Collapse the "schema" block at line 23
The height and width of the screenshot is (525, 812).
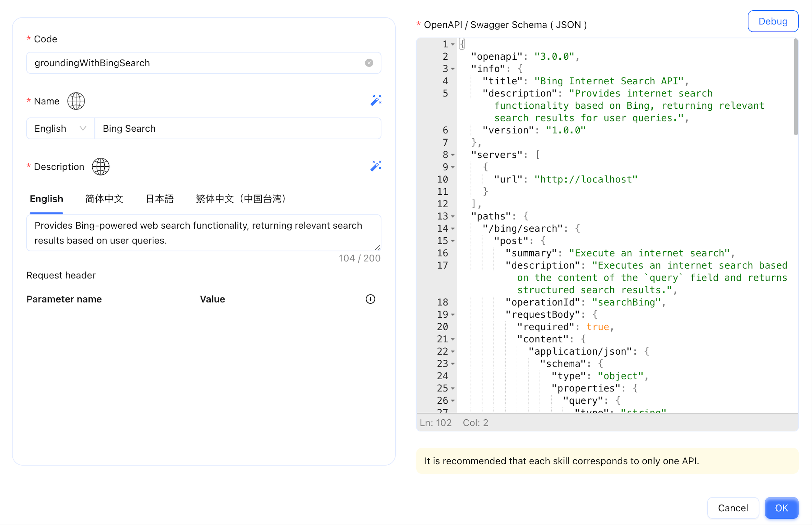453,364
